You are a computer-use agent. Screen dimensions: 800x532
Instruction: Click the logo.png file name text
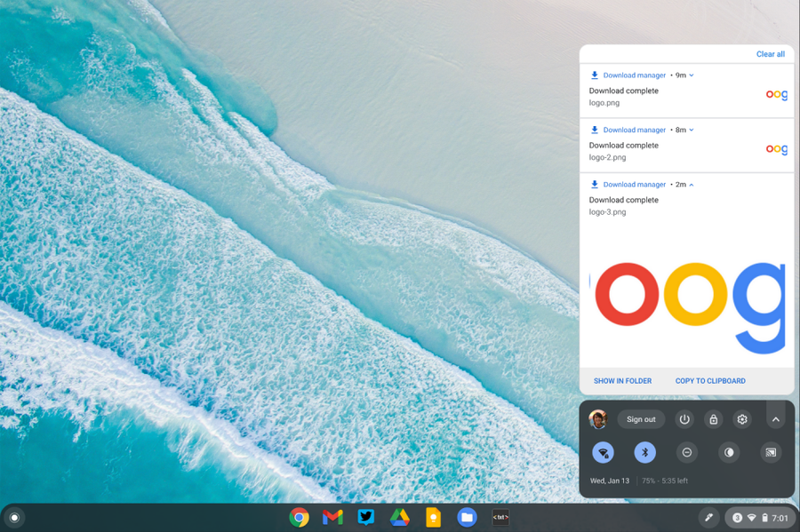604,102
